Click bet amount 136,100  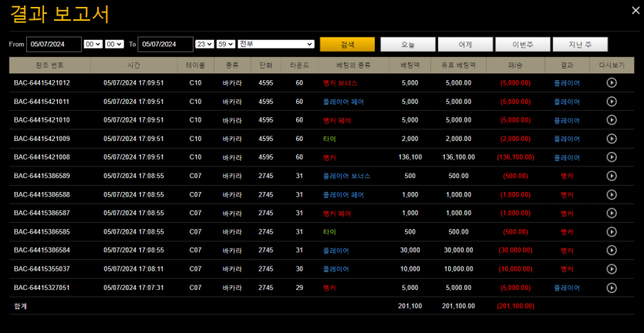[x=410, y=157]
